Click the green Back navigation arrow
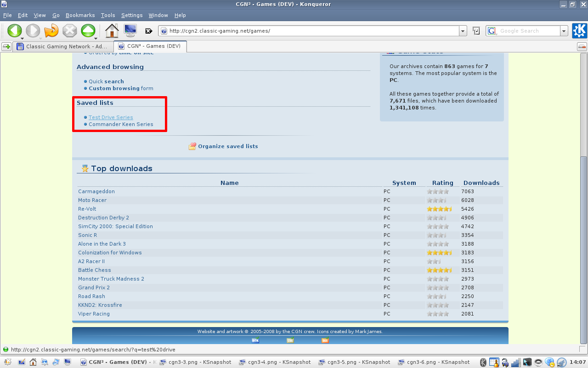 tap(14, 31)
